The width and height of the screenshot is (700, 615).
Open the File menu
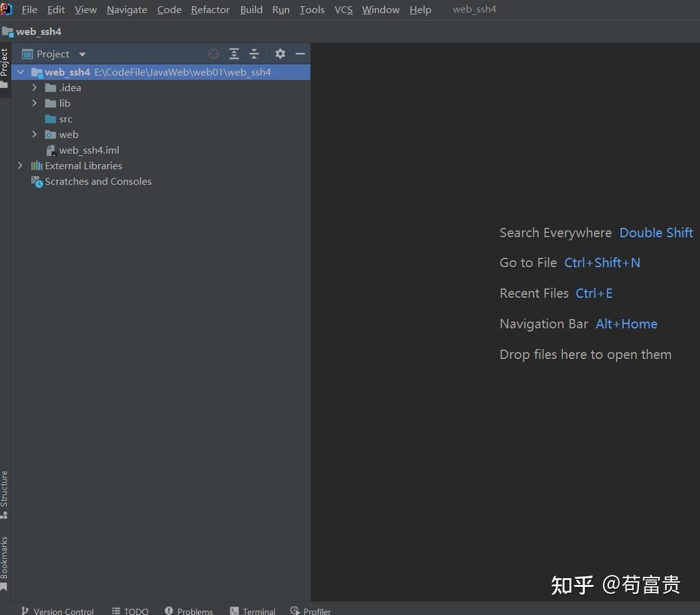click(29, 10)
